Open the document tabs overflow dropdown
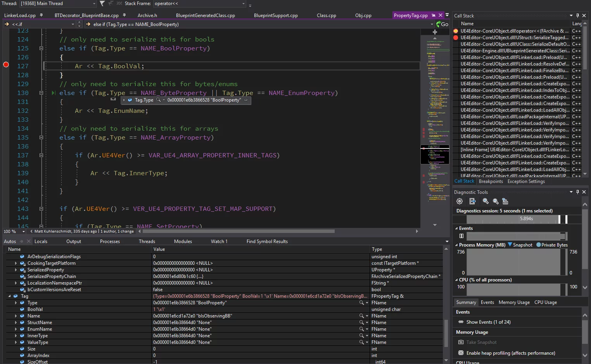The image size is (591, 364). [x=447, y=15]
